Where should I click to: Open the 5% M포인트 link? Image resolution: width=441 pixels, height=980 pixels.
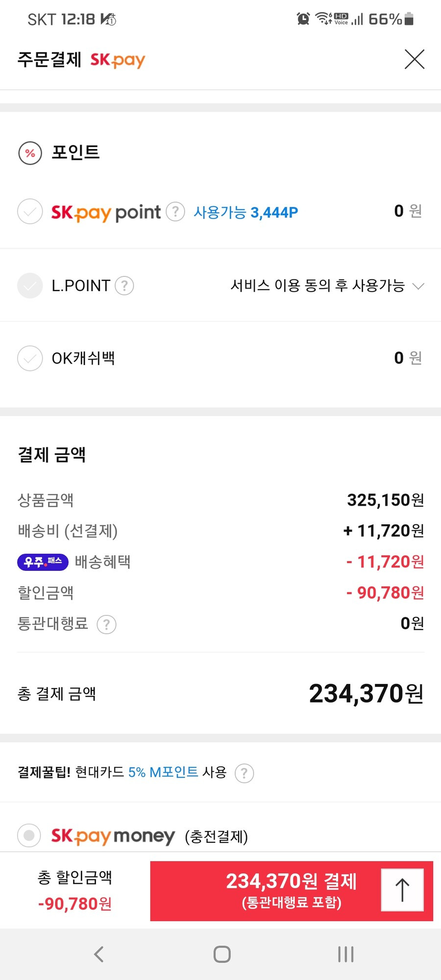(x=163, y=772)
